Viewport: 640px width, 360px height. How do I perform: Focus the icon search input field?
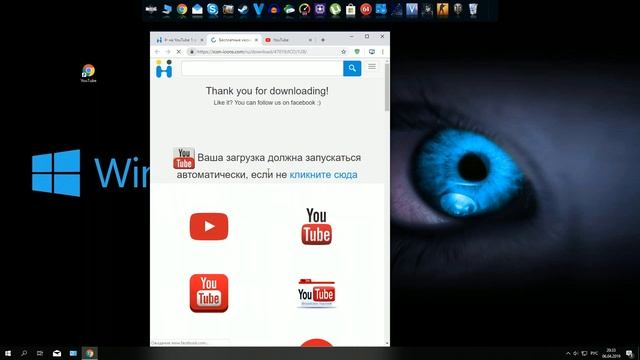pyautogui.click(x=262, y=68)
